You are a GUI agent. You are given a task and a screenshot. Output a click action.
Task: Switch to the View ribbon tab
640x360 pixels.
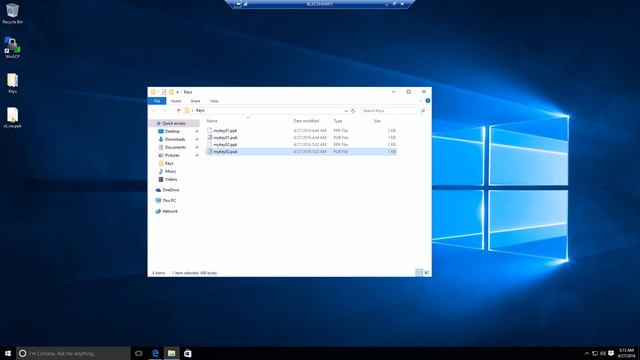[x=214, y=101]
